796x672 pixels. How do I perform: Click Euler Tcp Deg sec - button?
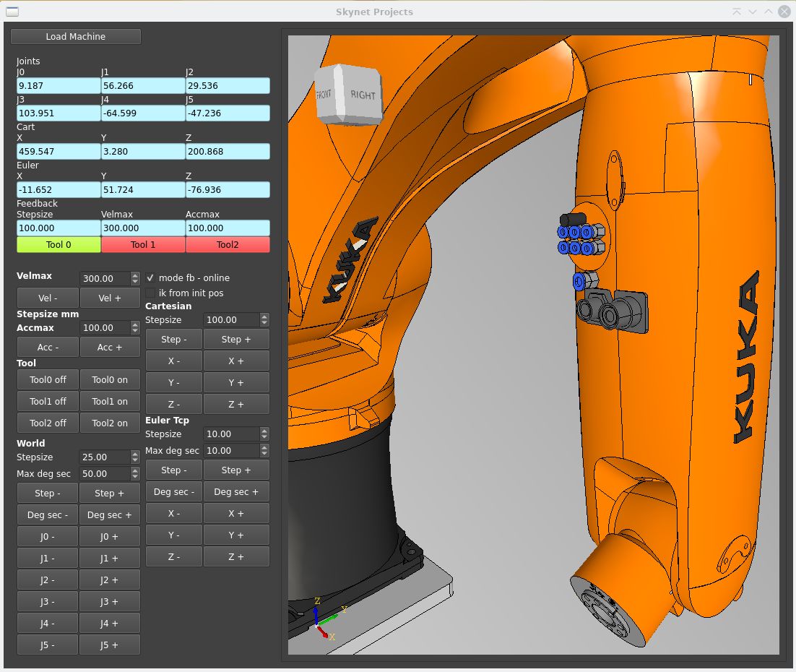coord(174,492)
